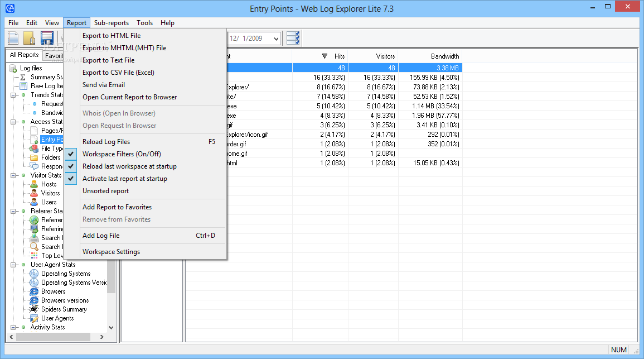Image resolution: width=644 pixels, height=359 pixels.
Task: Click the Top Level colored grid icon
Action: click(x=35, y=256)
